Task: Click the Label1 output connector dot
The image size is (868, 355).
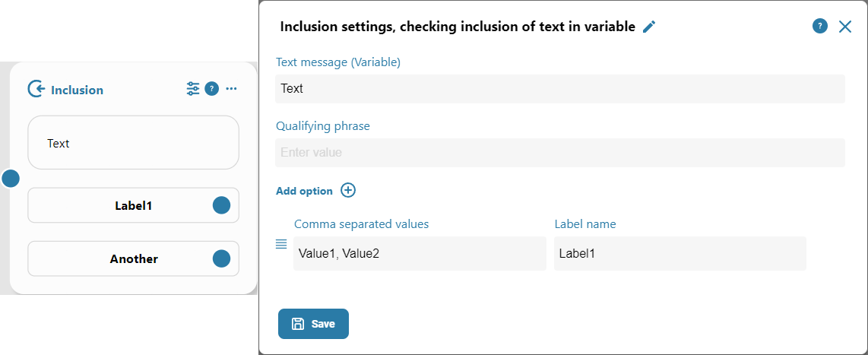Action: (221, 205)
